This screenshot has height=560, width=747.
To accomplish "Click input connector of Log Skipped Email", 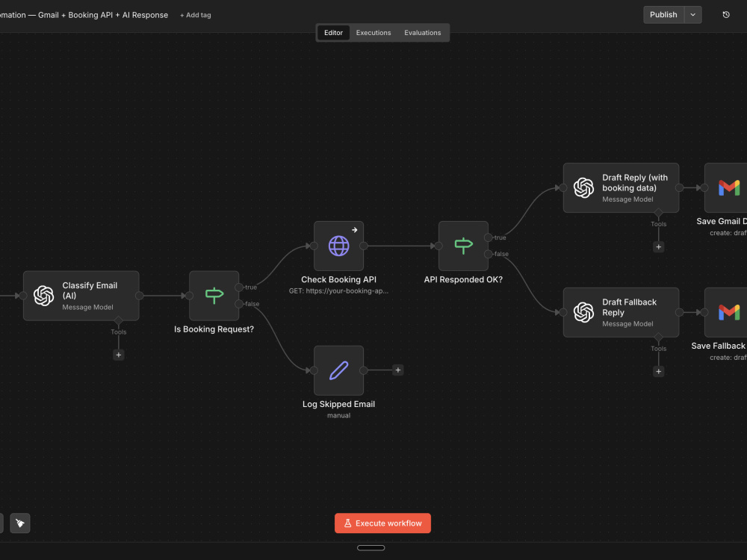I will click(314, 370).
